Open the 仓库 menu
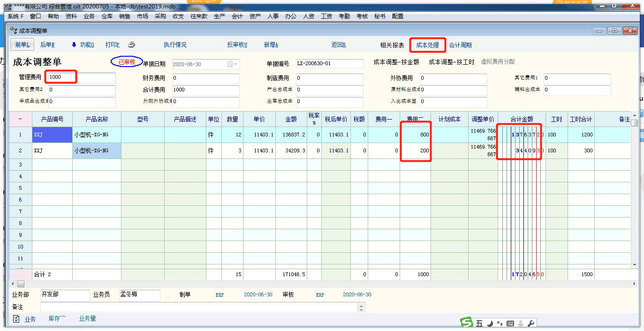 pyautogui.click(x=107, y=16)
